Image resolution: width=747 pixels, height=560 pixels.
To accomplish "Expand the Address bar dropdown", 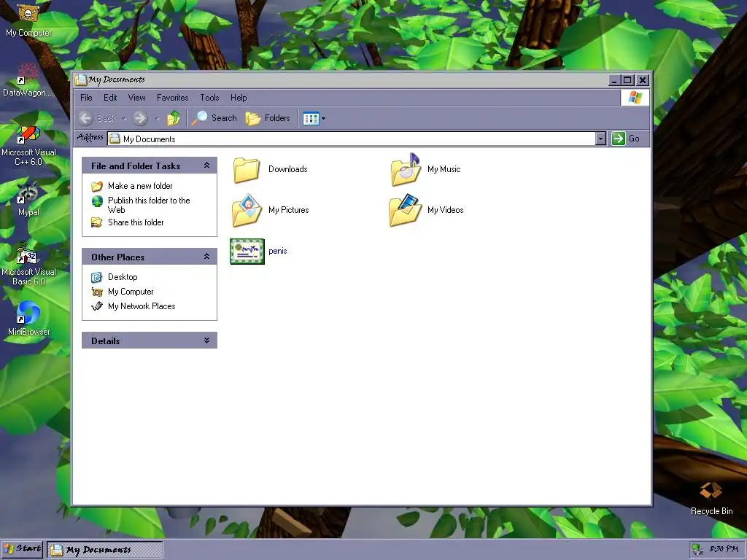I will tap(601, 139).
